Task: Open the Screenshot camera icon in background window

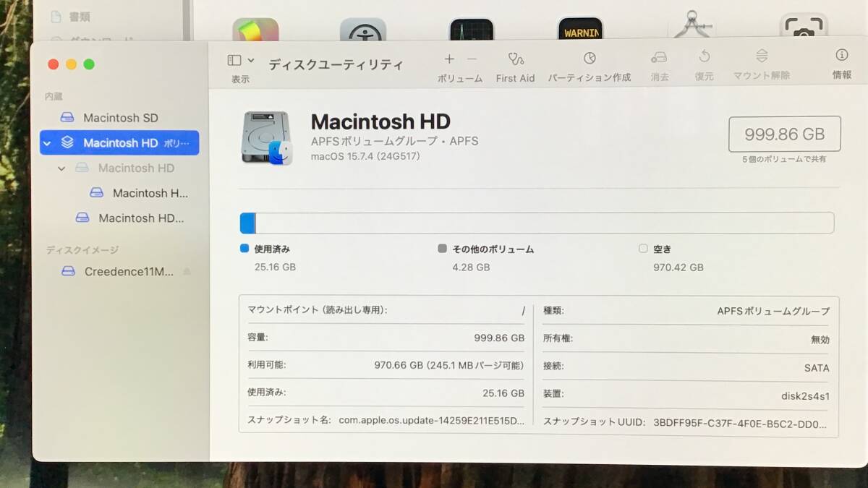Action: pos(804,27)
